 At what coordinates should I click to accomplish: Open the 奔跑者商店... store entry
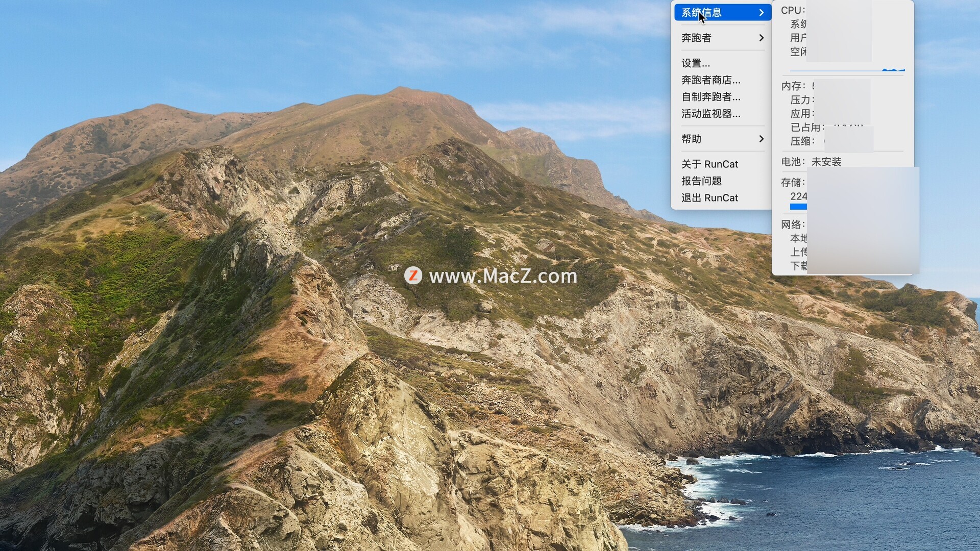pos(710,80)
